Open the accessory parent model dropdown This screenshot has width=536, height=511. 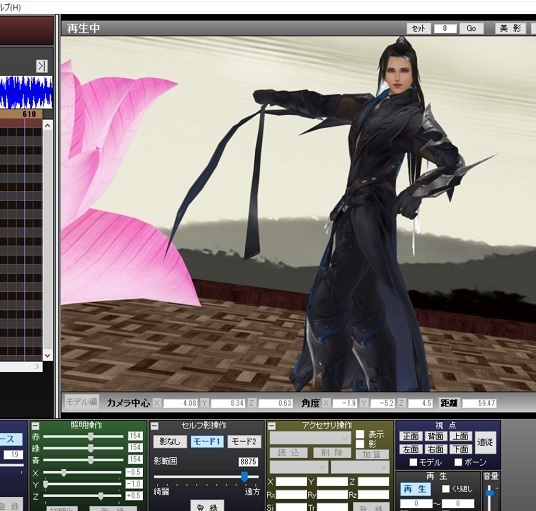pyautogui.click(x=299, y=467)
